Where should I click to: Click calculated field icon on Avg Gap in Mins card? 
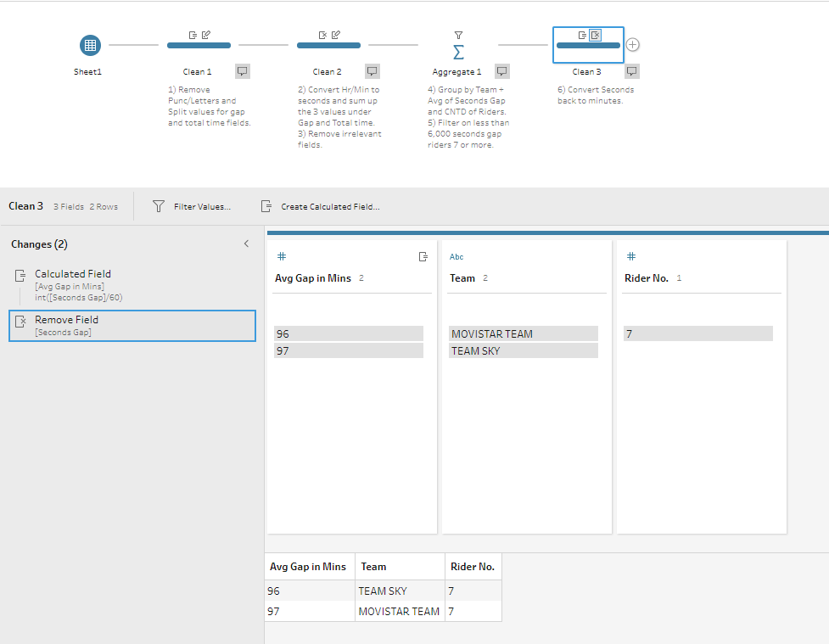click(423, 256)
